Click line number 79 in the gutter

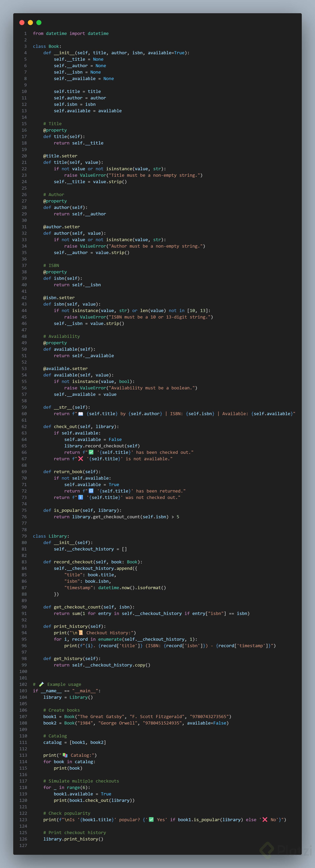(24, 536)
